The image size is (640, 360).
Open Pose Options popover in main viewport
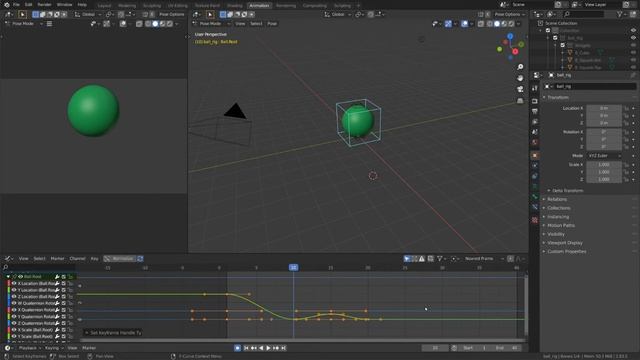509,14
